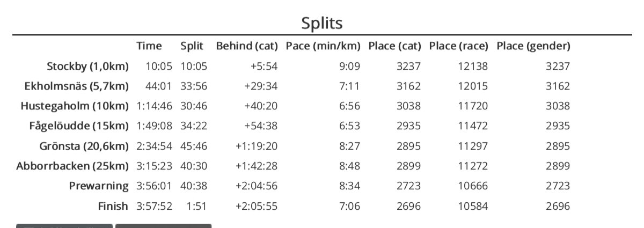Screen dimensions: 644x228
Task: Select the Stockby (1,0km) row label
Action: coord(88,67)
